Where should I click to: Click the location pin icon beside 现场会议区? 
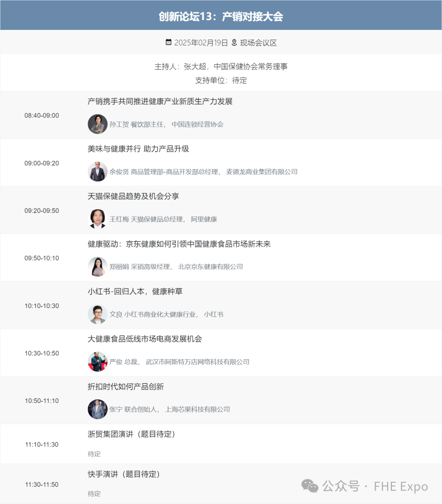pyautogui.click(x=234, y=42)
